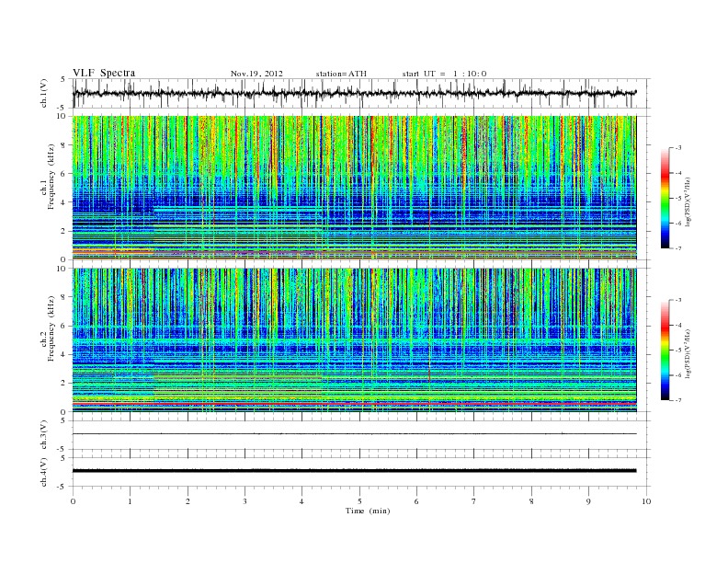Click the ch.2 spectrogram color bar
Screen dimensions: 728x563
coord(665,350)
